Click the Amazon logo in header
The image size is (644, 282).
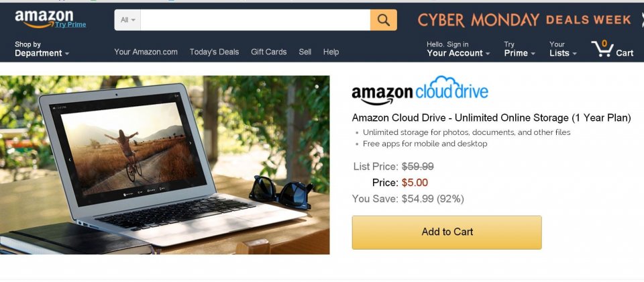44,18
